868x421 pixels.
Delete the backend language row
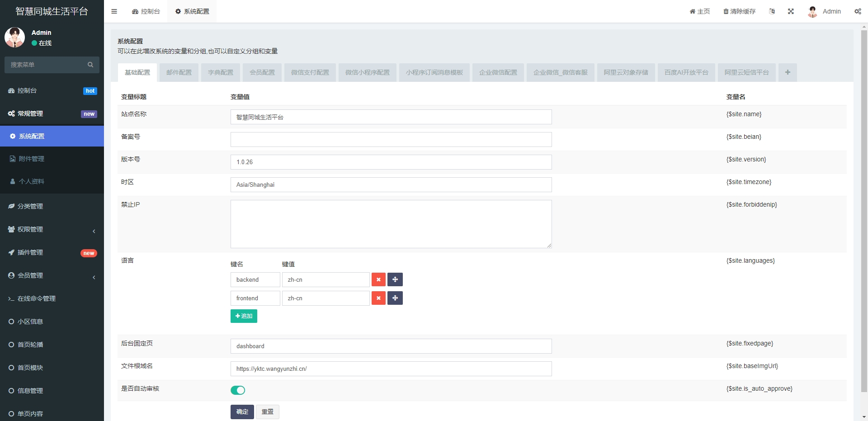(x=378, y=279)
